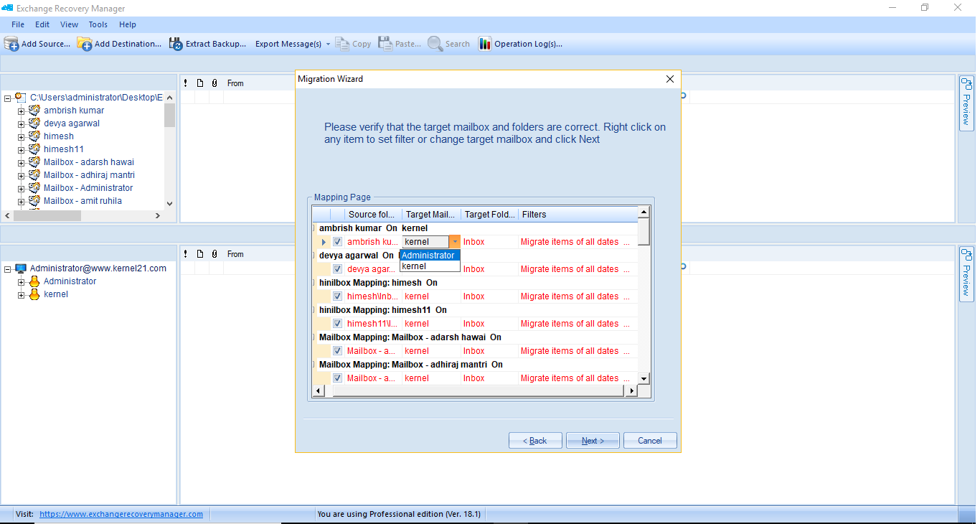The image size is (980, 524).
Task: Expand devya agarwal node in source tree
Action: (22, 123)
